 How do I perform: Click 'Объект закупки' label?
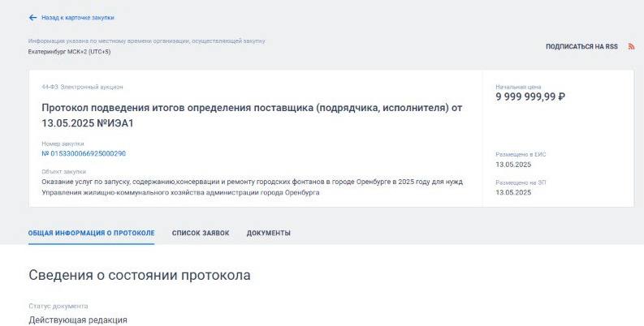tap(63, 172)
